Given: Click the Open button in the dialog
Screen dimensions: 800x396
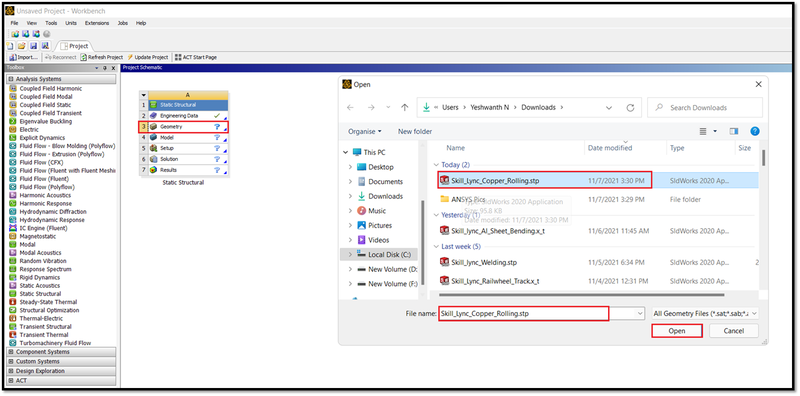Looking at the screenshot, I should (677, 331).
